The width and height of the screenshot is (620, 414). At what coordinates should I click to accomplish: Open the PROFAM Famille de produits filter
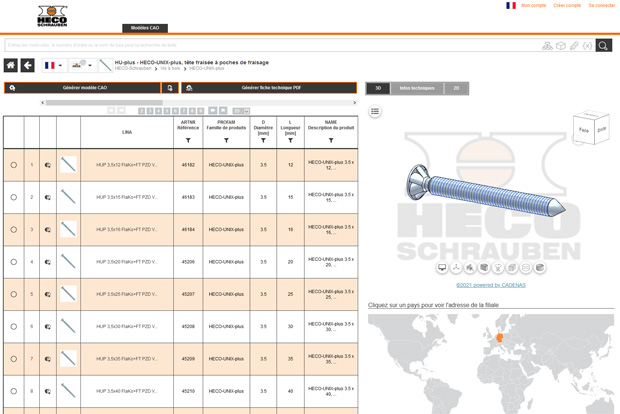[x=226, y=140]
